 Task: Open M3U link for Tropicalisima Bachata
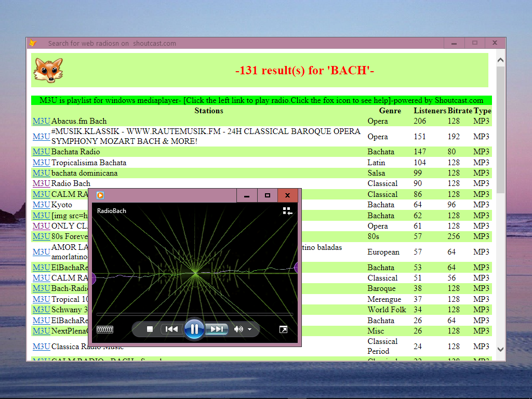point(42,163)
